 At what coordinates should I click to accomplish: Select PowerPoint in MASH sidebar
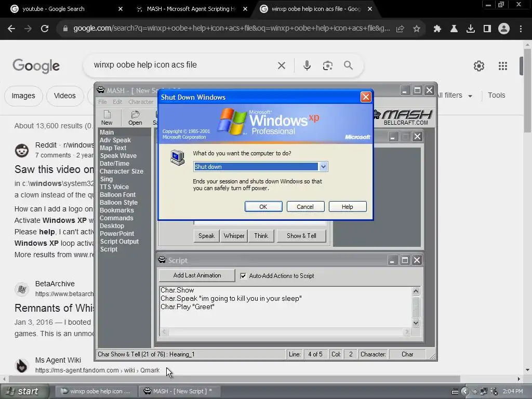click(x=117, y=234)
